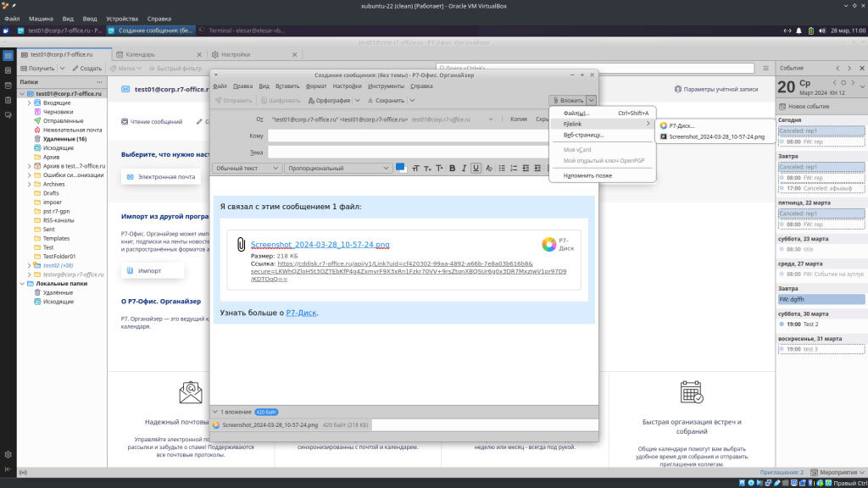Choose Файл(ы)... in attach menu
Viewport: 868px width, 488px height.
(603, 113)
